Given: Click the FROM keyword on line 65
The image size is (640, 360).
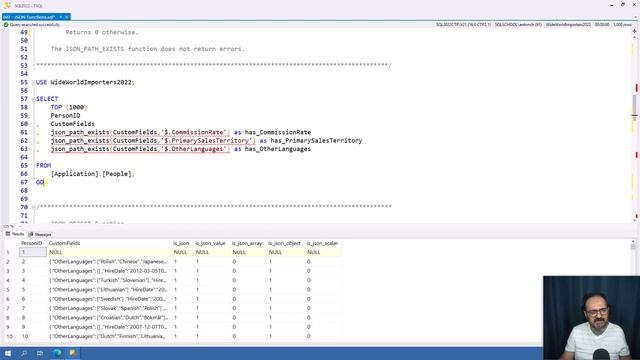Looking at the screenshot, I should 43,166.
